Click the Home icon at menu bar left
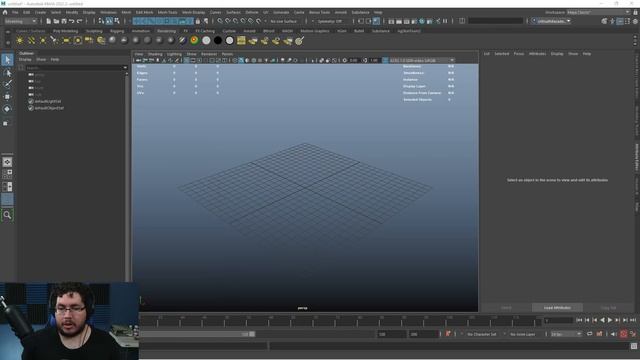The width and height of the screenshot is (640, 360). pos(5,13)
